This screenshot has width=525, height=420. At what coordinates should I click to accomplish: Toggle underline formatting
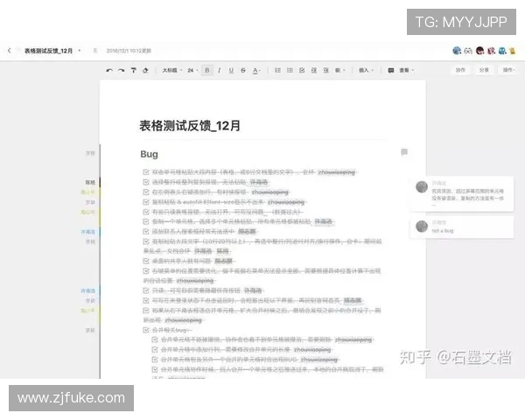231,70
